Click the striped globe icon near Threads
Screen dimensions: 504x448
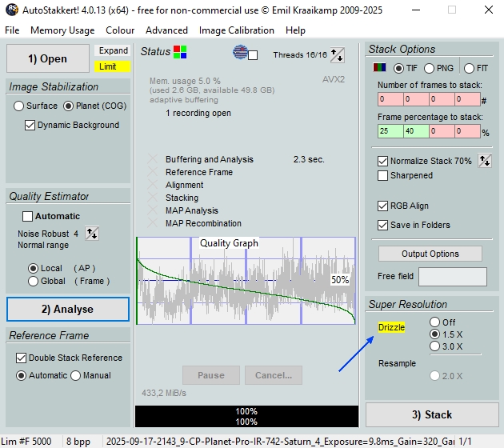tap(240, 52)
